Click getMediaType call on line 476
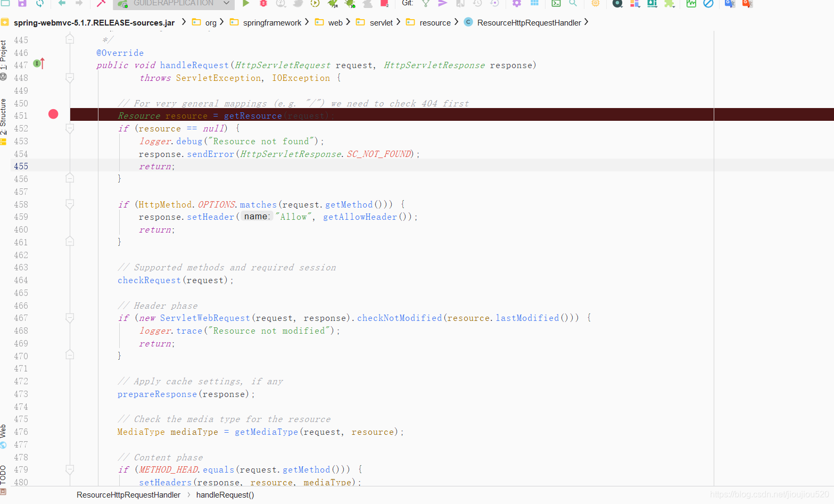The width and height of the screenshot is (834, 504). [266, 432]
